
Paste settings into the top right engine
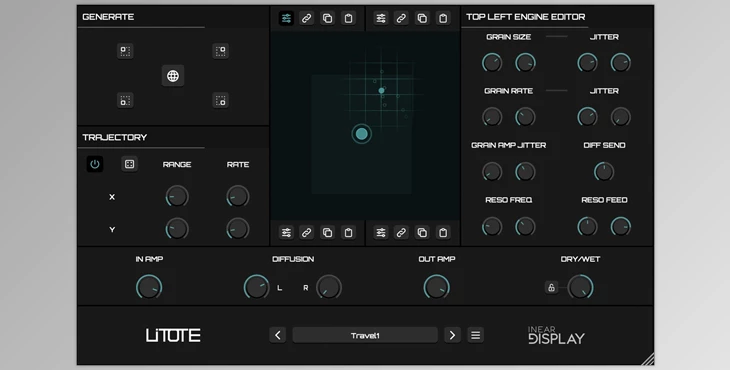pos(443,18)
